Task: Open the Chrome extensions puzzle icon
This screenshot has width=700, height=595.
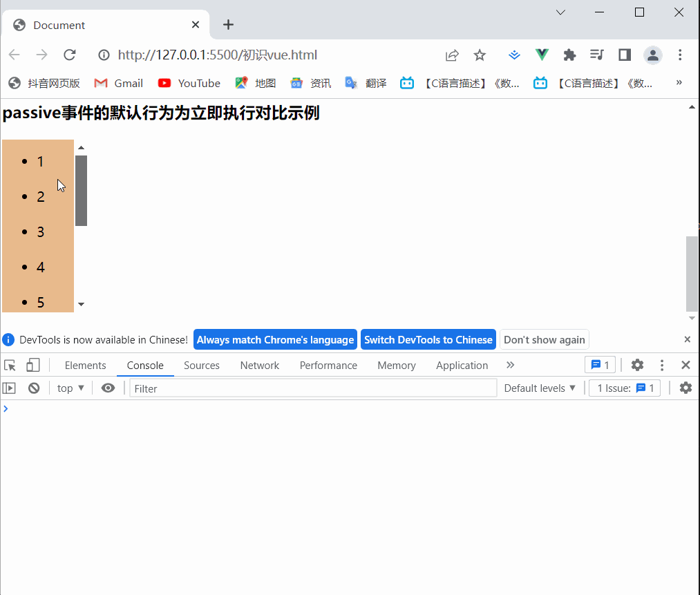Action: pos(569,55)
